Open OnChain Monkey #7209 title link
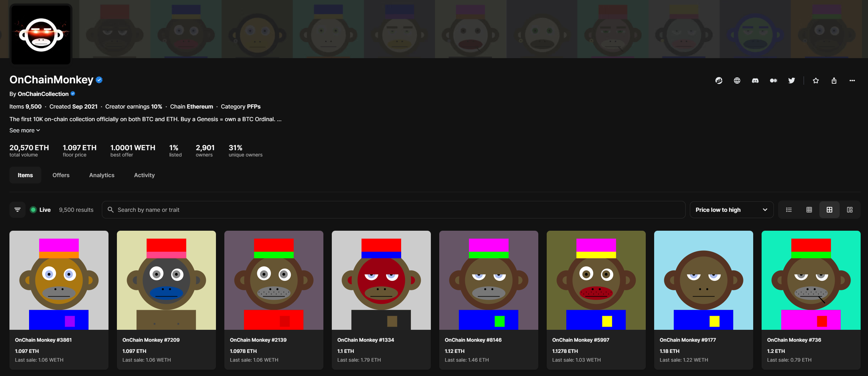This screenshot has width=868, height=376. pyautogui.click(x=151, y=340)
